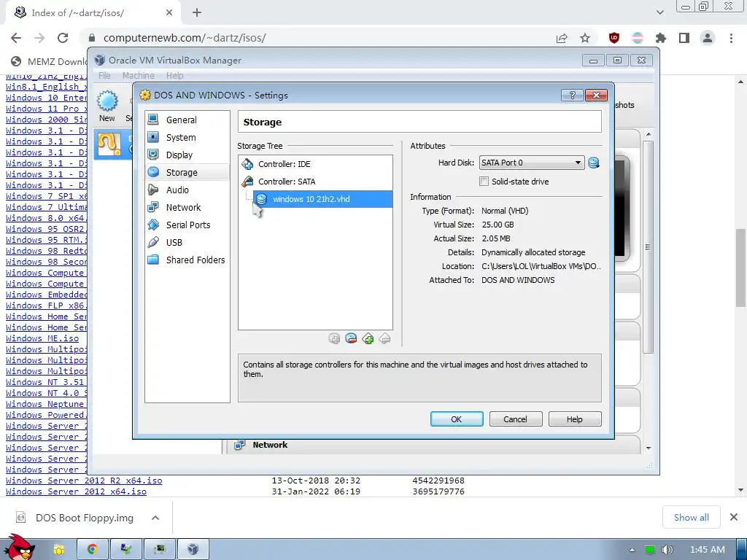The height and width of the screenshot is (560, 747).
Task: Click the New machine toolbar icon
Action: [x=107, y=106]
